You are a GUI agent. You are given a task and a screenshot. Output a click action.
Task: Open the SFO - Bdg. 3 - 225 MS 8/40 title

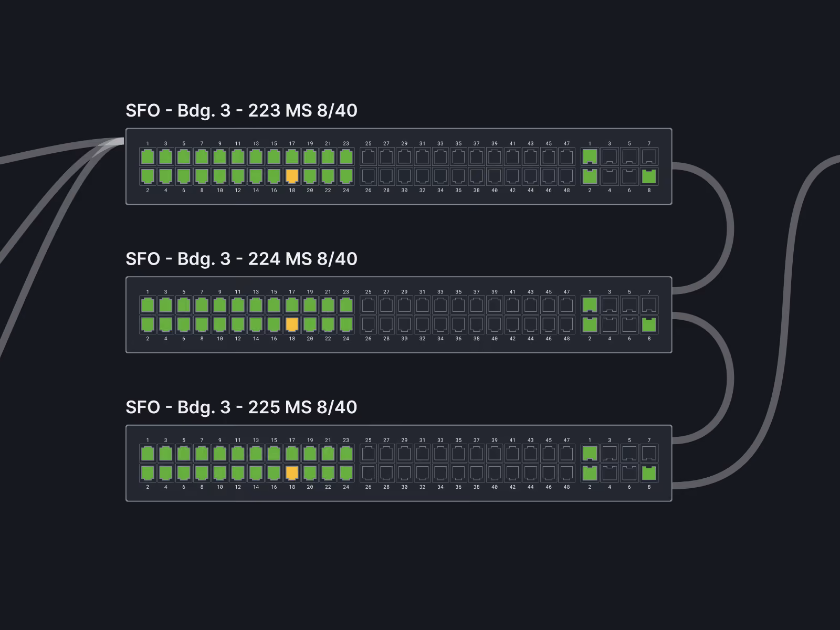(241, 407)
